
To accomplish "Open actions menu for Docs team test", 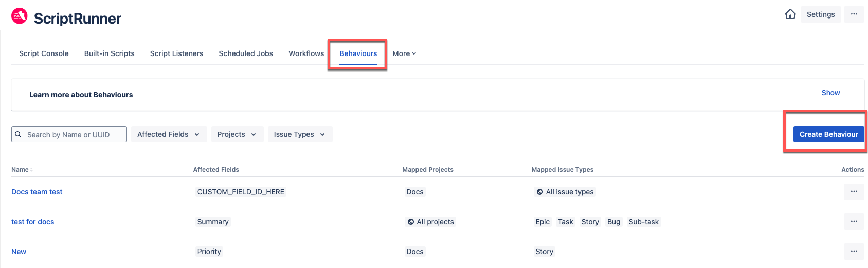I will pyautogui.click(x=854, y=192).
